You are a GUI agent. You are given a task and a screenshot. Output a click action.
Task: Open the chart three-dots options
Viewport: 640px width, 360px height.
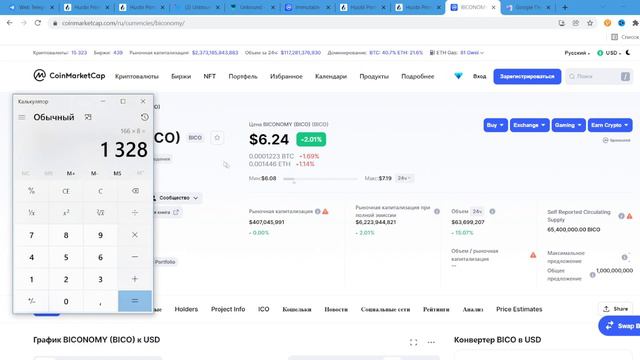pyautogui.click(x=431, y=342)
